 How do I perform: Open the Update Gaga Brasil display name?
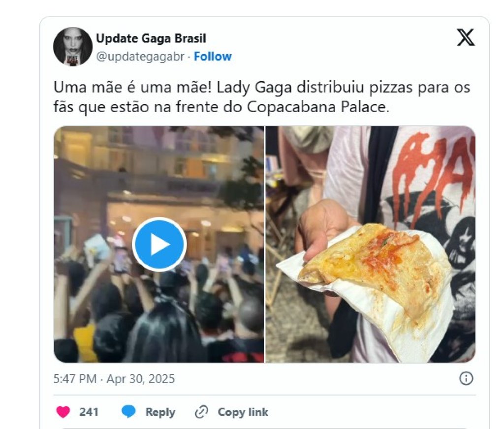tap(151, 38)
